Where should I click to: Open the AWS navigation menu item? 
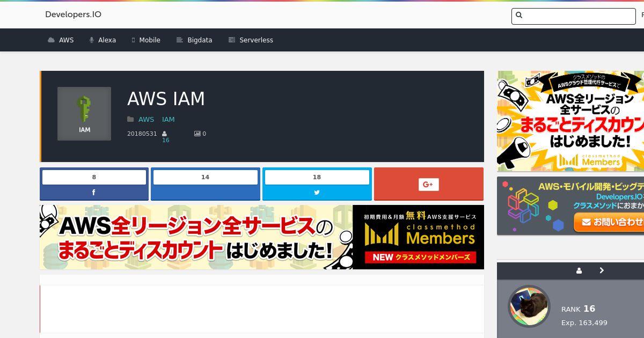[61, 40]
